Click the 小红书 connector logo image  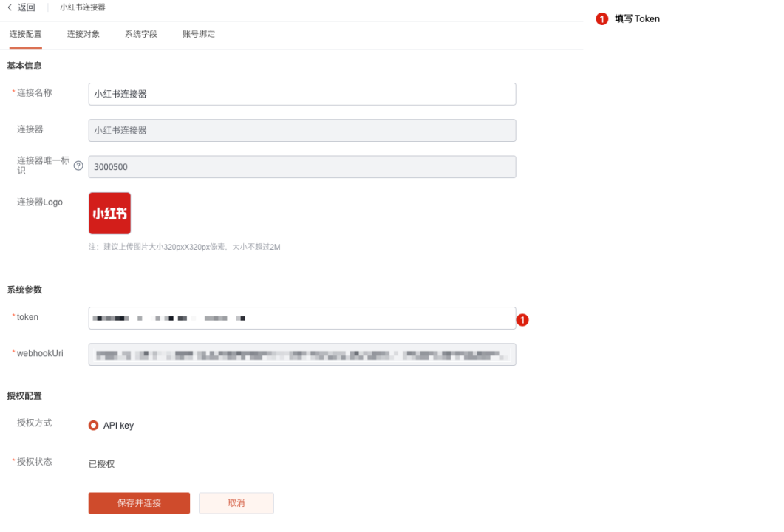tap(109, 214)
